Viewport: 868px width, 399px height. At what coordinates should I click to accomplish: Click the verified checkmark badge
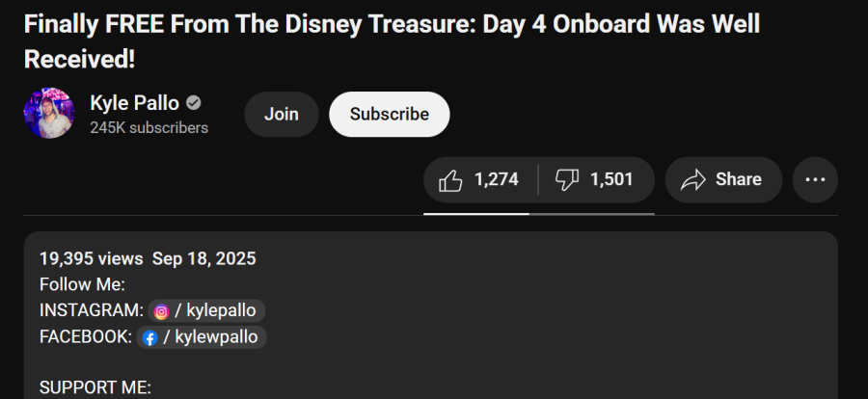point(193,103)
